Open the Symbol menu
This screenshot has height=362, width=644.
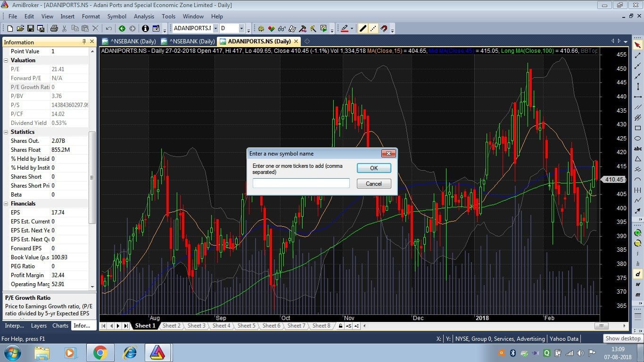pyautogui.click(x=116, y=16)
